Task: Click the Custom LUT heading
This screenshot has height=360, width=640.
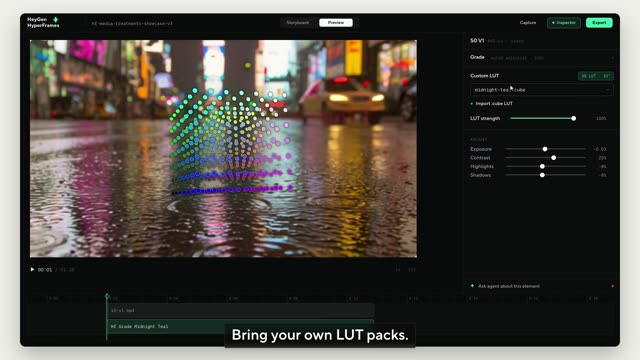Action: click(x=484, y=76)
